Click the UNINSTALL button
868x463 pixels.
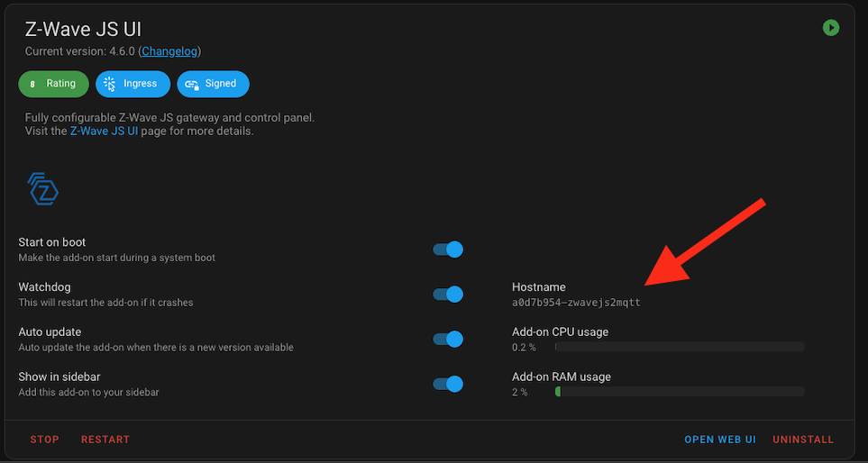[802, 440]
